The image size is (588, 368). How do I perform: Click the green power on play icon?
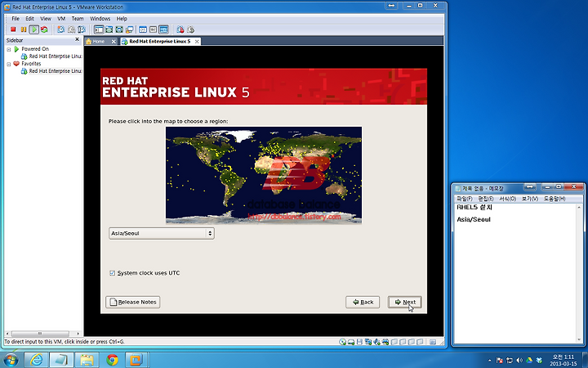pos(34,29)
